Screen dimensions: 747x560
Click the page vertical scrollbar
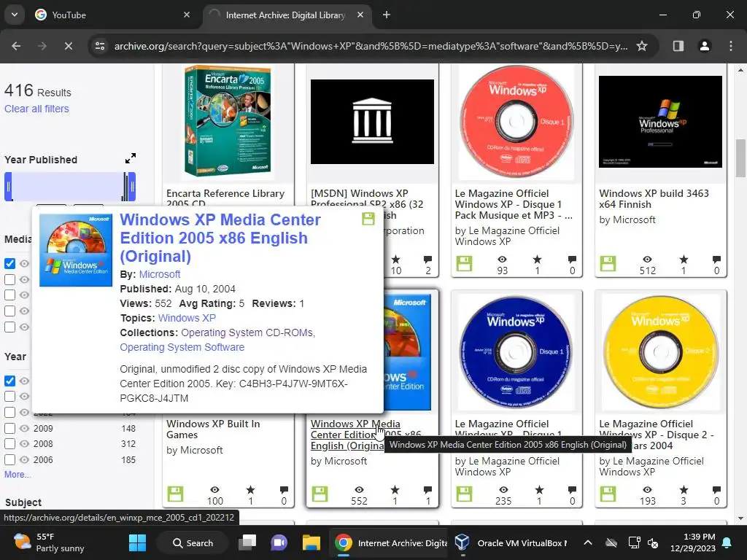[740, 157]
